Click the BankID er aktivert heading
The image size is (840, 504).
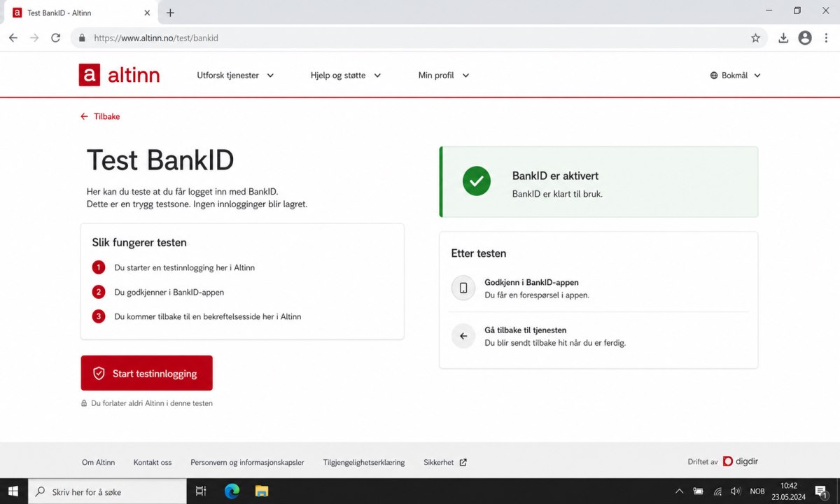coord(555,176)
